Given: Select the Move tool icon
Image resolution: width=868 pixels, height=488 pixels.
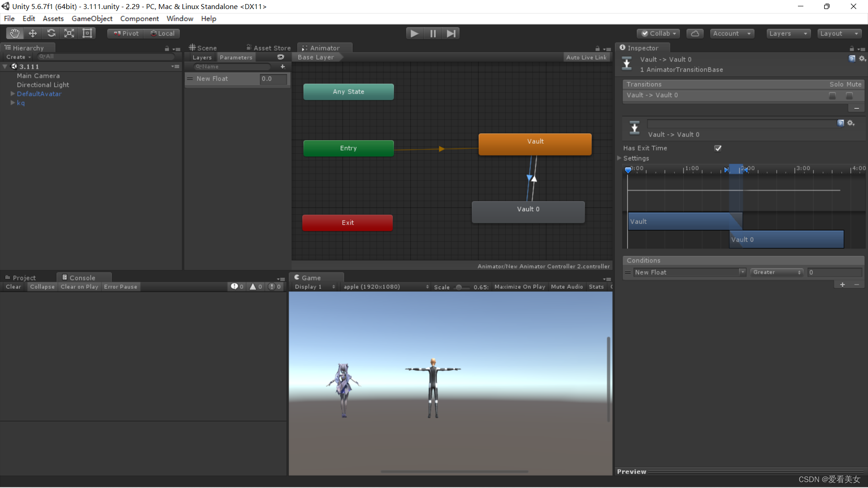Looking at the screenshot, I should click(33, 33).
